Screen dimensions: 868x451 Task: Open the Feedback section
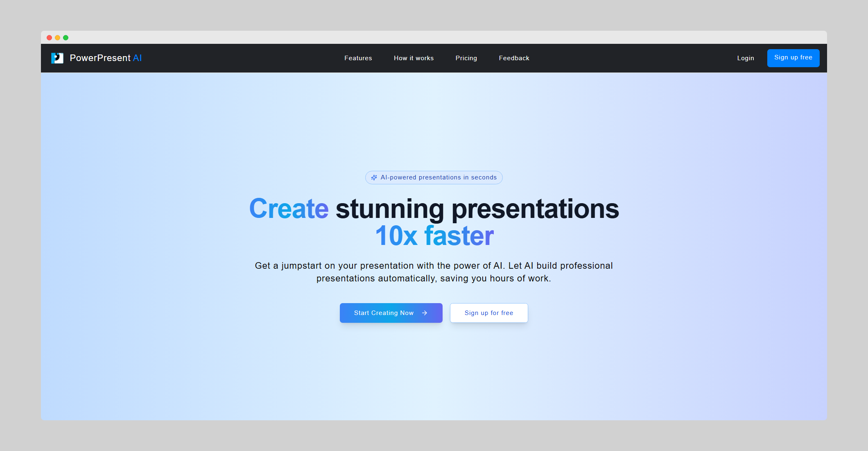coord(514,58)
